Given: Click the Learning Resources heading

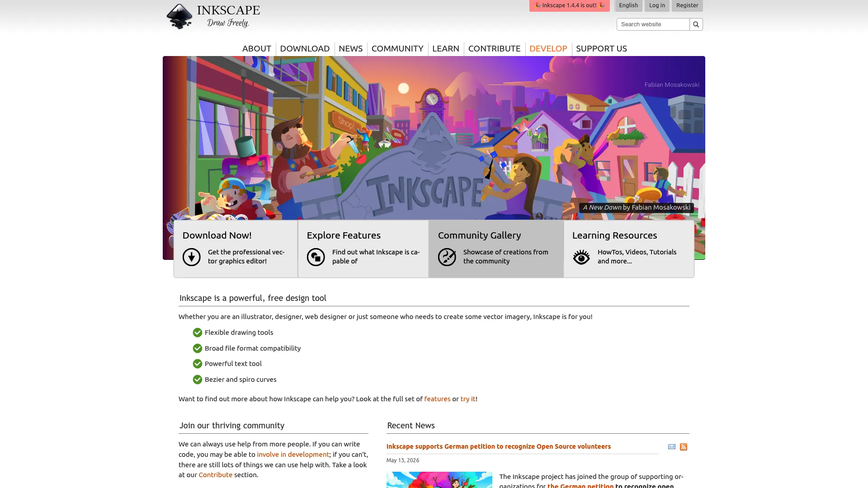Looking at the screenshot, I should tap(614, 235).
